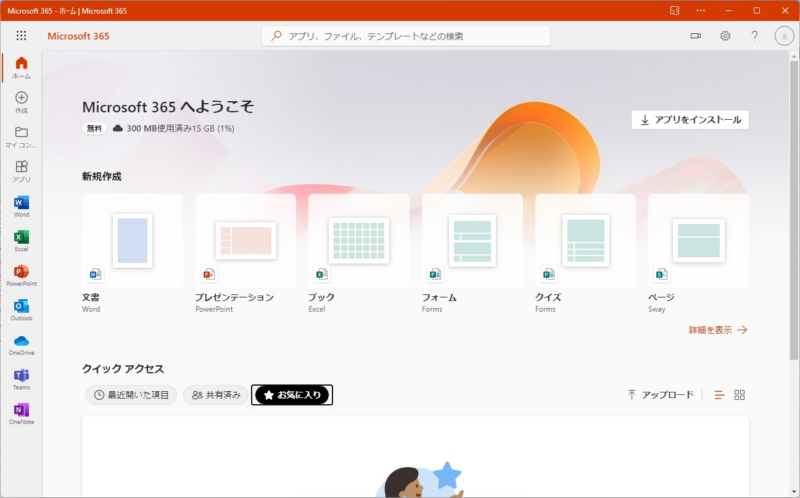
Task: Click the video camera meeting icon
Action: tap(695, 36)
